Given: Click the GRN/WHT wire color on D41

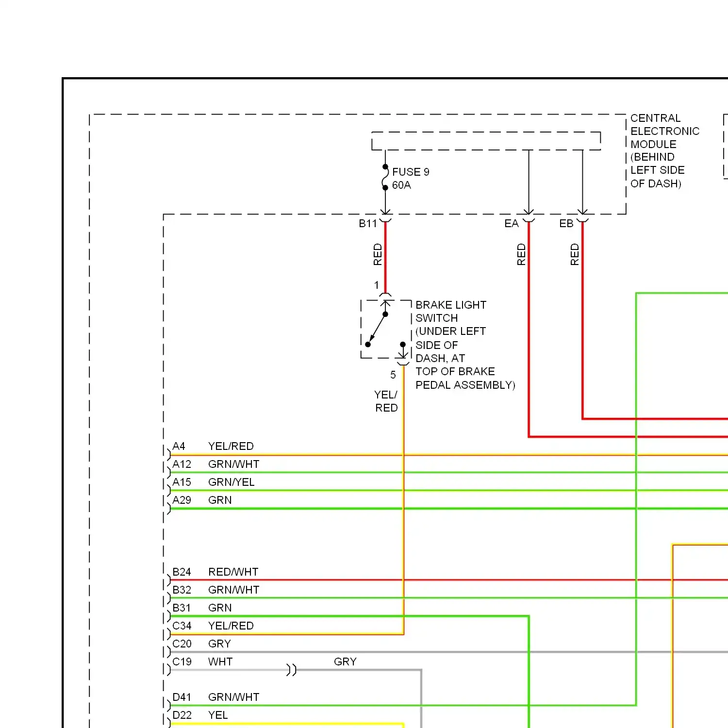Looking at the screenshot, I should [234, 697].
